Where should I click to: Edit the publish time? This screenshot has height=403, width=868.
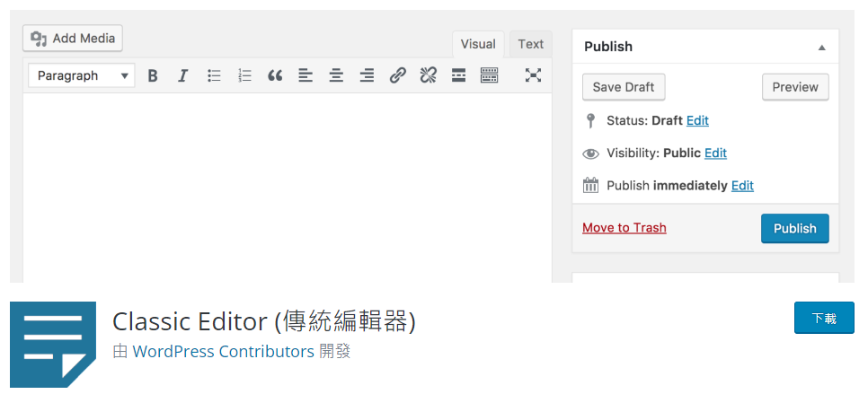(742, 186)
